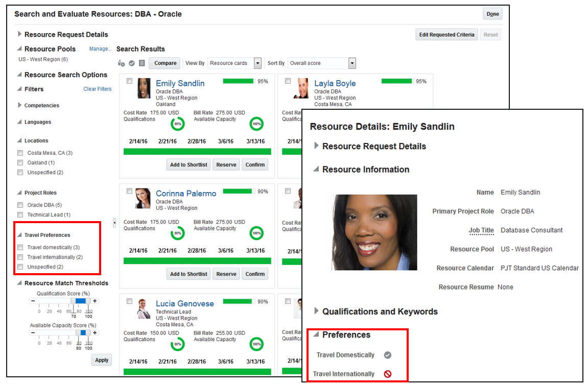The height and width of the screenshot is (386, 588).
Task: Click the Travel Domestically checkmark icon
Action: pos(388,355)
